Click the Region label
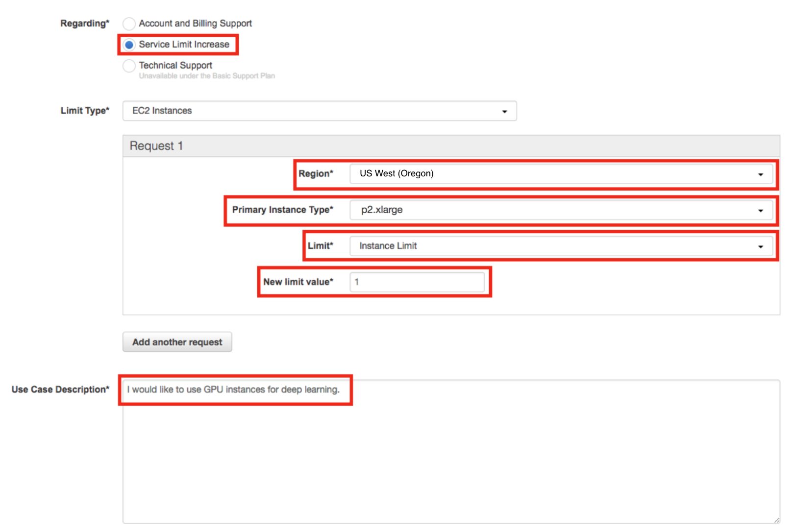Image resolution: width=796 pixels, height=532 pixels. (316, 173)
